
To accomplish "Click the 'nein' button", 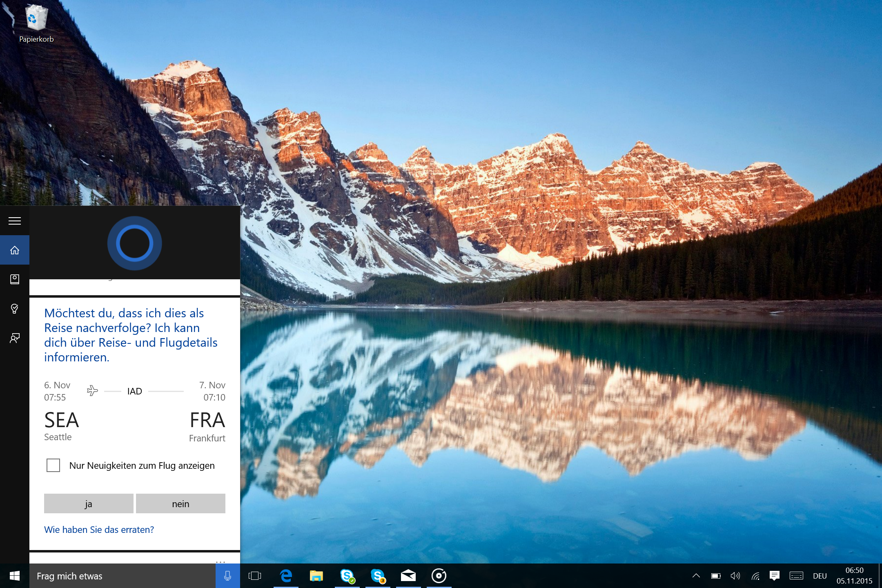I will (x=180, y=503).
